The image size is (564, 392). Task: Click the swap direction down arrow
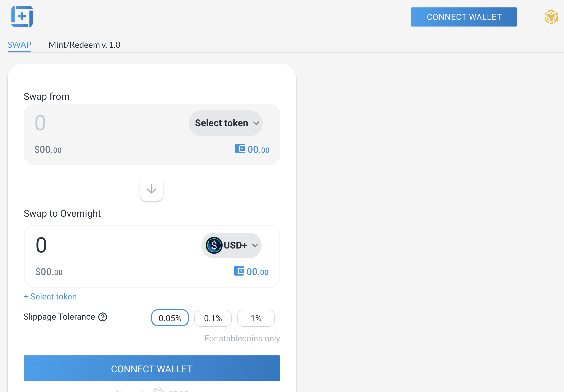pos(152,189)
